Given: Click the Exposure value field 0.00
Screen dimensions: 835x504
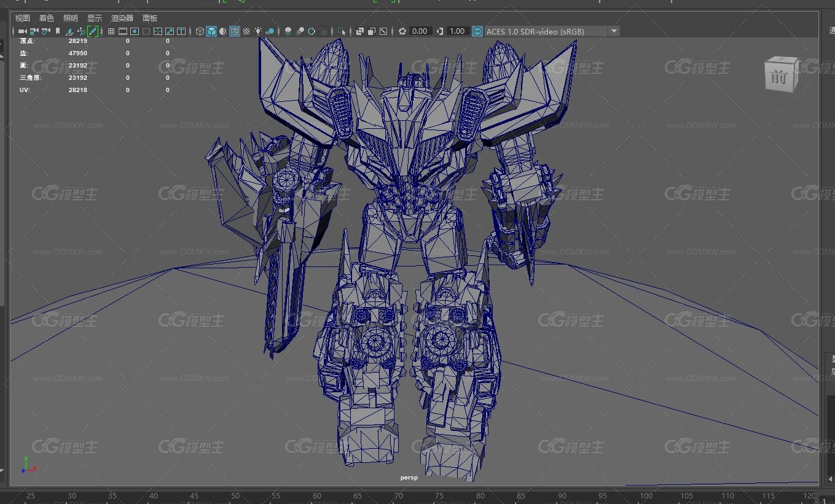Looking at the screenshot, I should (x=420, y=31).
